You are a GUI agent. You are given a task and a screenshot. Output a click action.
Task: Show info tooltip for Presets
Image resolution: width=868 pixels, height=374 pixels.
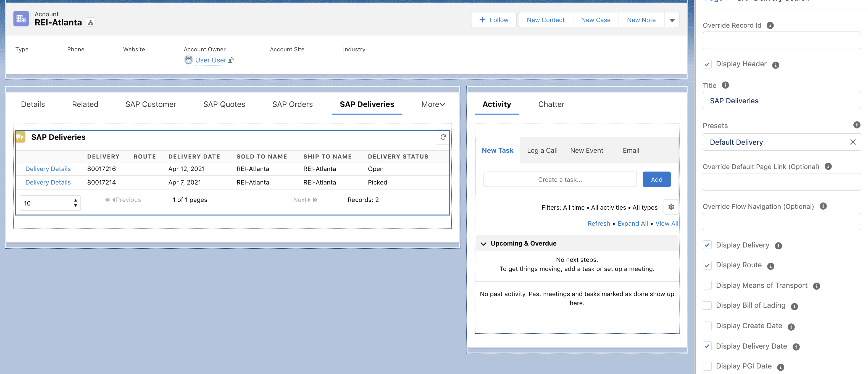point(857,125)
